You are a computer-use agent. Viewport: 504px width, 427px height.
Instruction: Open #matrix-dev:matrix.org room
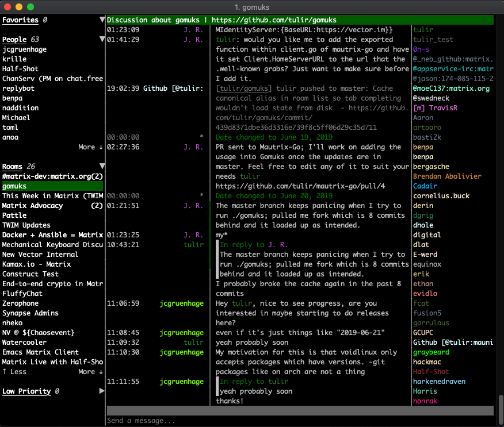[46, 176]
